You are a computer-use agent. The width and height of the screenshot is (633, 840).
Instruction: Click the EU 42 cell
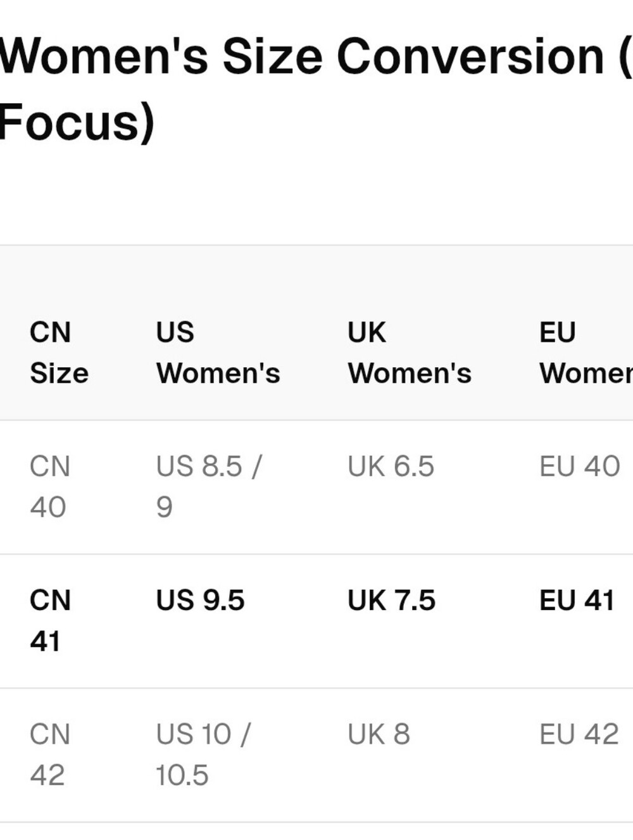click(579, 735)
